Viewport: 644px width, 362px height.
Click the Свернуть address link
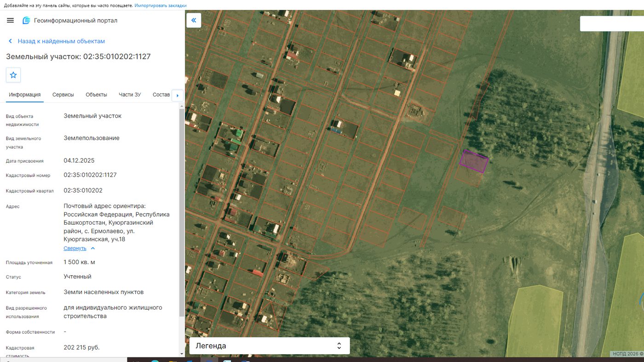[x=75, y=248]
